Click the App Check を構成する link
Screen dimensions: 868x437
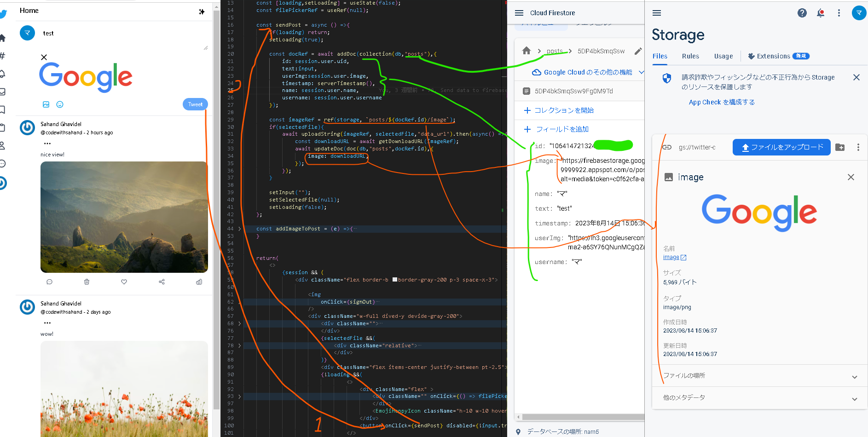pyautogui.click(x=722, y=102)
